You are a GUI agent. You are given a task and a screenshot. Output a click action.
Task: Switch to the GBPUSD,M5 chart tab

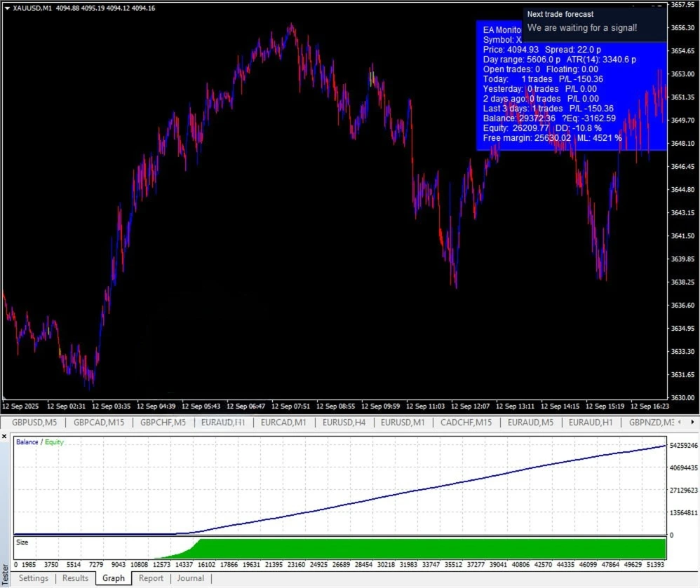pos(34,423)
